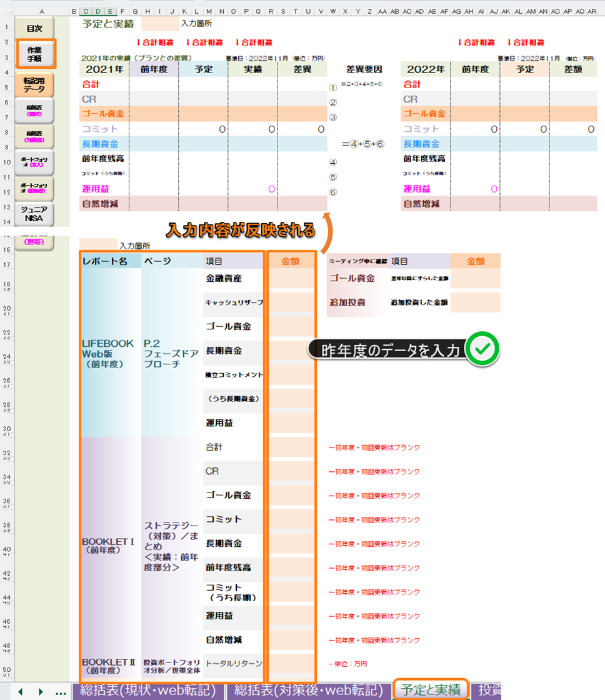Click the 目次 navigation button
The image size is (605, 700).
point(34,27)
